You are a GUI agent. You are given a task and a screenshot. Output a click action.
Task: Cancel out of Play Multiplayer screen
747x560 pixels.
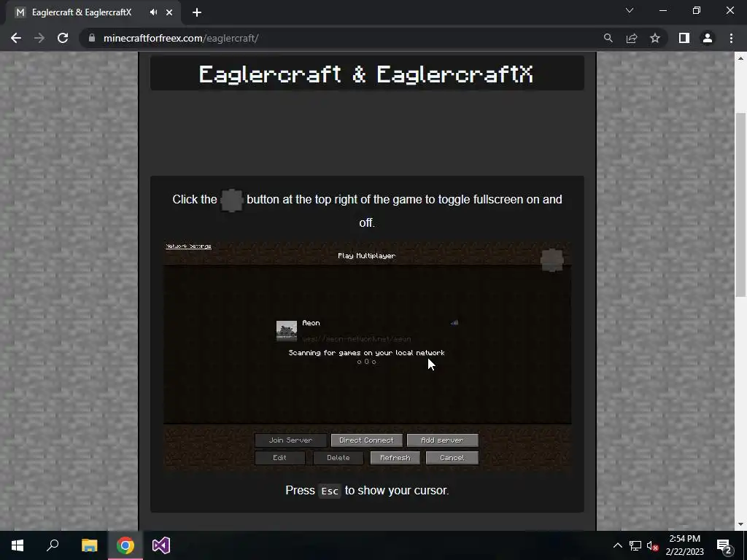[452, 458]
